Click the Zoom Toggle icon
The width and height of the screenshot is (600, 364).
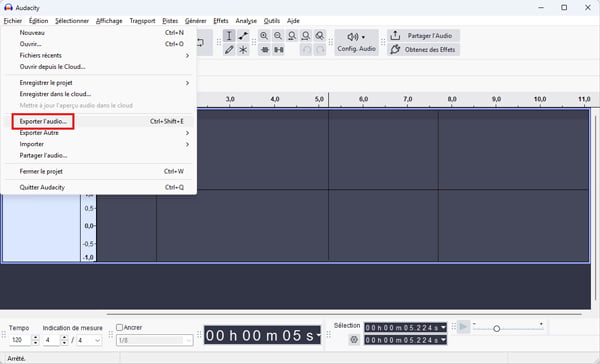point(320,36)
